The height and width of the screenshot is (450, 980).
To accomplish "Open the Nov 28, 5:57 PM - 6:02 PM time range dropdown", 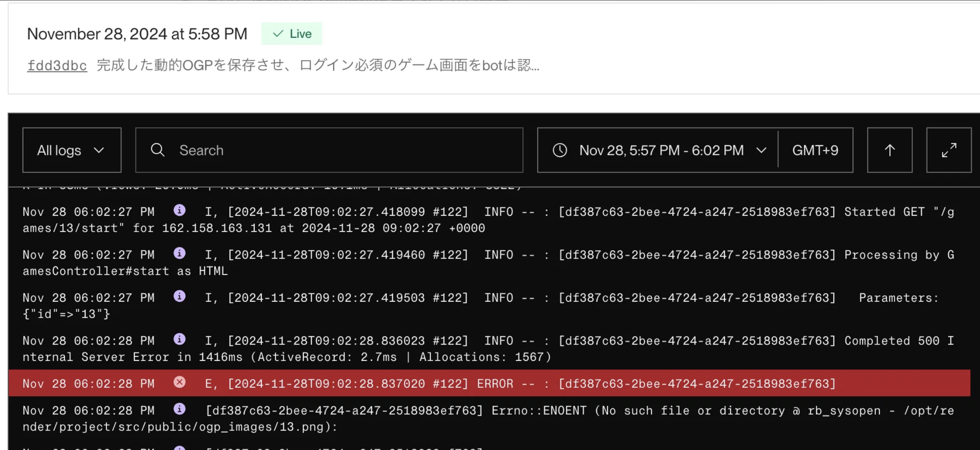I will (x=658, y=150).
